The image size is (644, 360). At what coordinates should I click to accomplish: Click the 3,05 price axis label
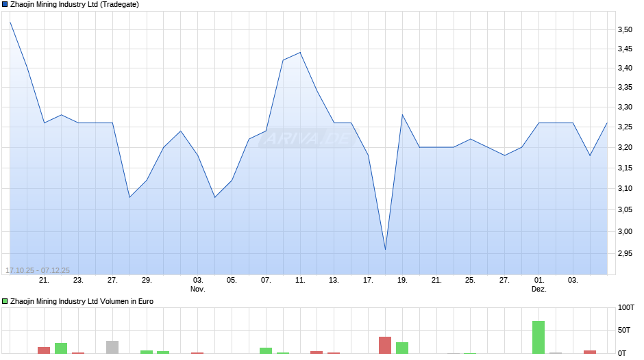click(625, 209)
